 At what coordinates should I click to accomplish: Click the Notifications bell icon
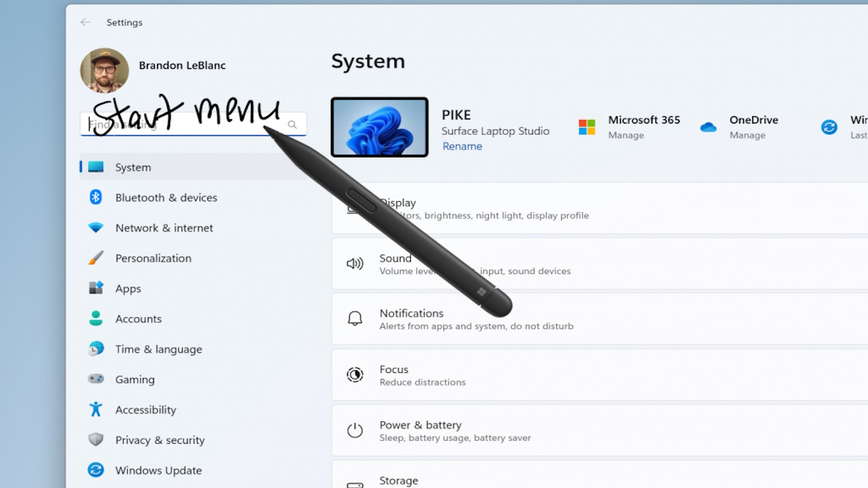(x=354, y=319)
